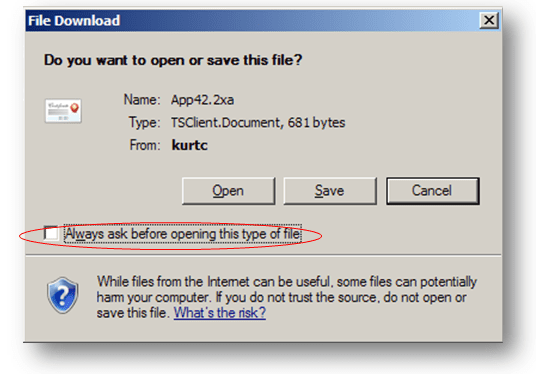Toggle the Always ask before opening checkbox
The width and height of the screenshot is (536, 374).
pyautogui.click(x=51, y=233)
